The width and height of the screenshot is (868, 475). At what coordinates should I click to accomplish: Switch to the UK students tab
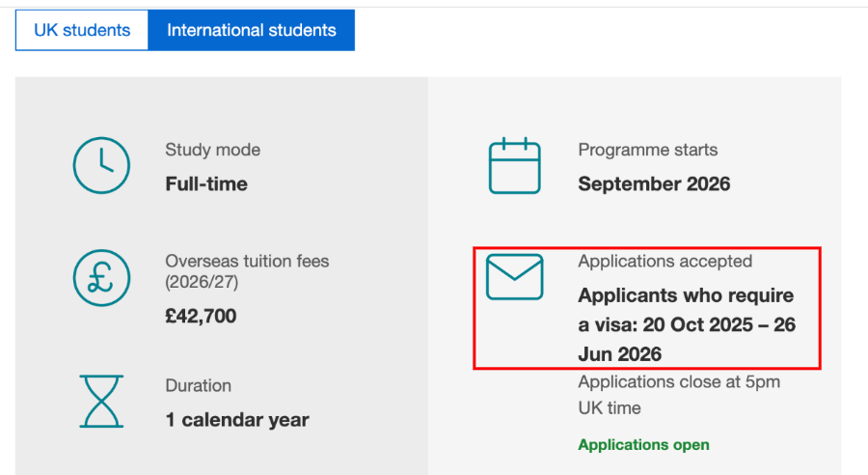82,30
